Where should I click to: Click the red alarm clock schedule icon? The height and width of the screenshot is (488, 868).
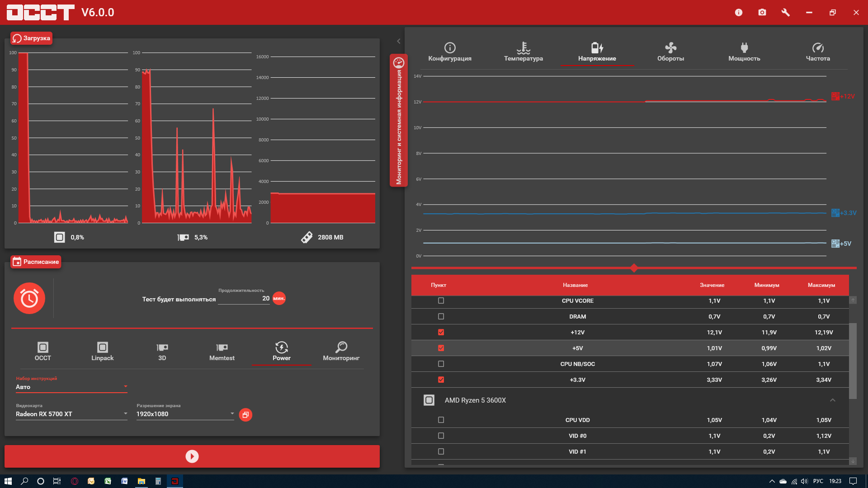click(29, 298)
